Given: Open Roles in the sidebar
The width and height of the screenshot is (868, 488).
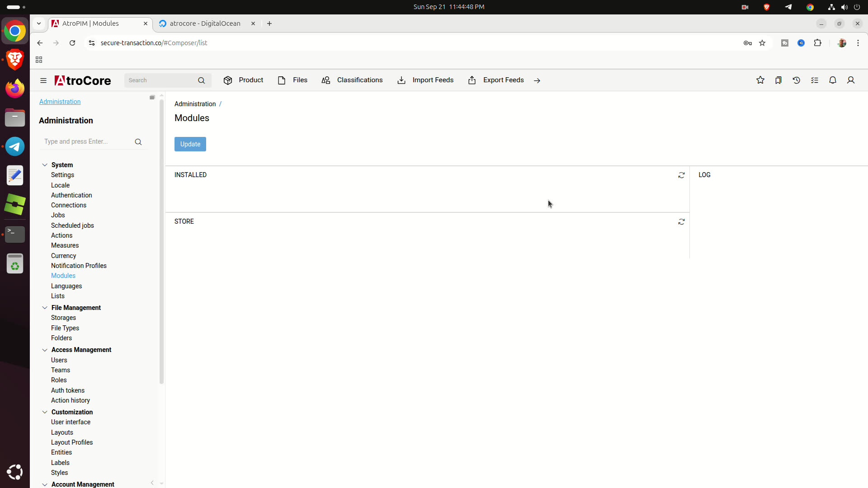Looking at the screenshot, I should point(59,380).
